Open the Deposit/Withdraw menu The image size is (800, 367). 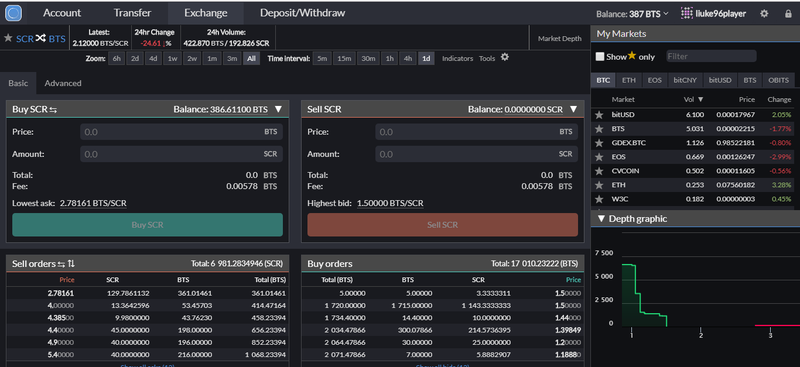tap(303, 13)
